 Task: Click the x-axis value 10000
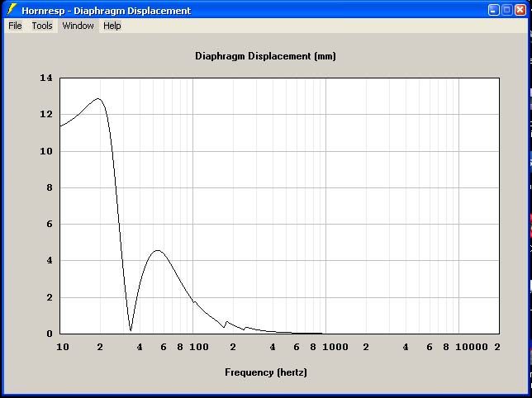472,347
